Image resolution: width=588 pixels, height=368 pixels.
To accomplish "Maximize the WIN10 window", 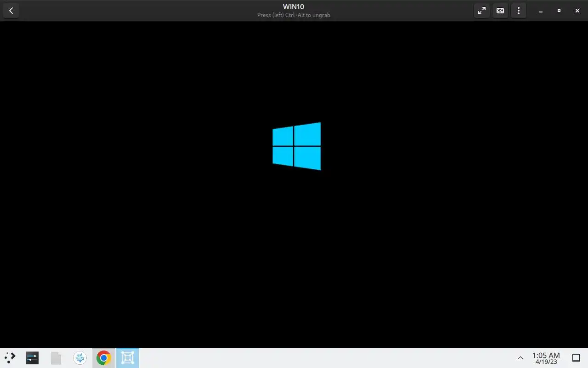I will pyautogui.click(x=559, y=11).
